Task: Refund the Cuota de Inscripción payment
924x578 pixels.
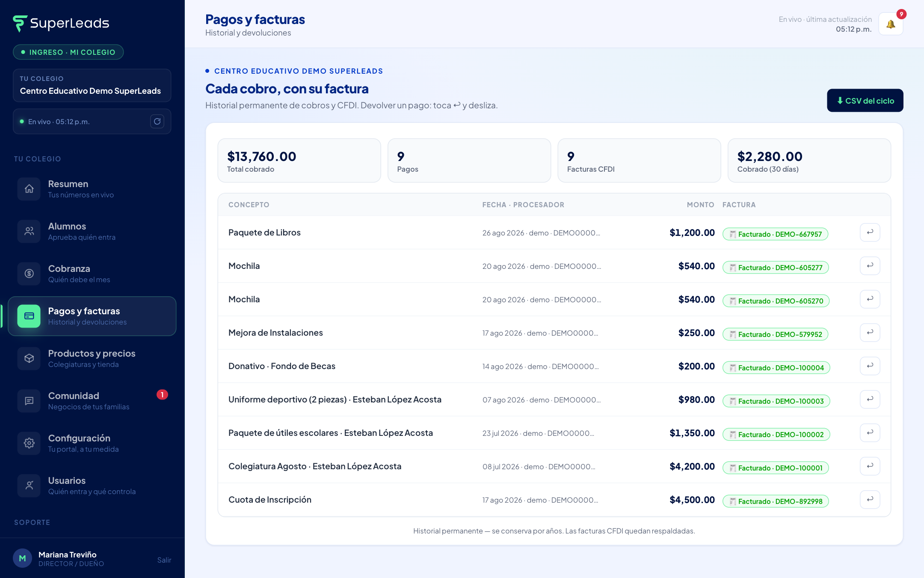Action: tap(870, 500)
